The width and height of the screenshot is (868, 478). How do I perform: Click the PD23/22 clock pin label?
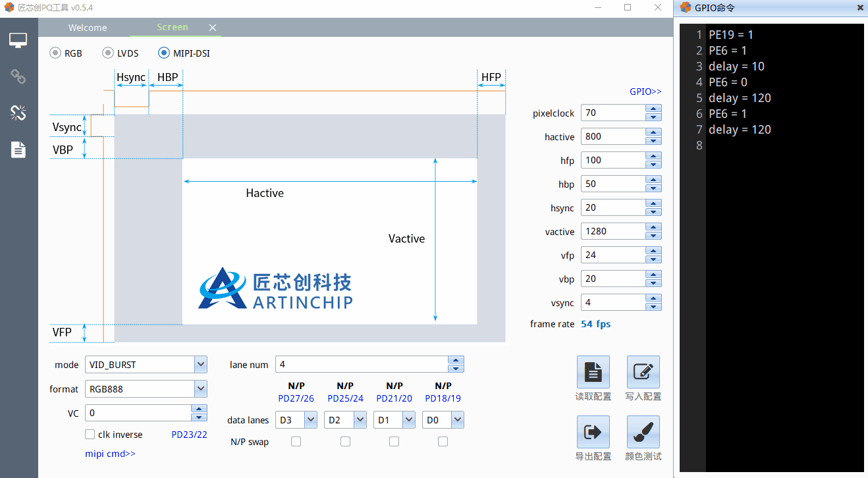189,435
